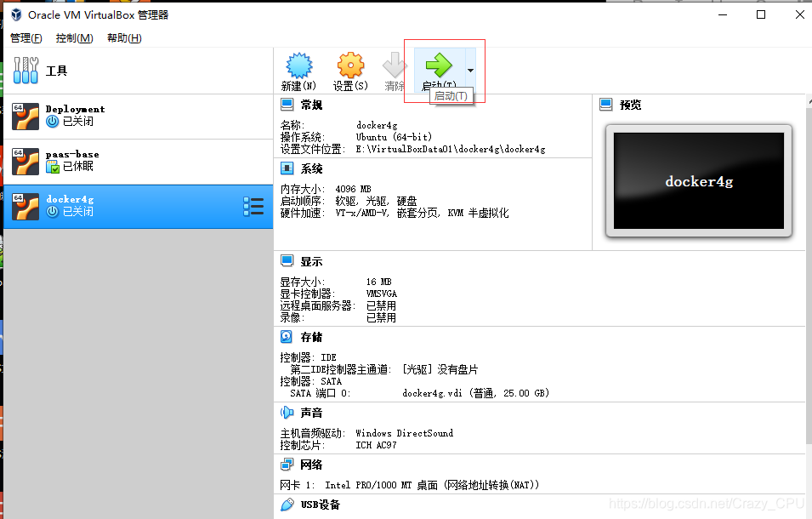Select the paas-base virtual machine

click(139, 161)
